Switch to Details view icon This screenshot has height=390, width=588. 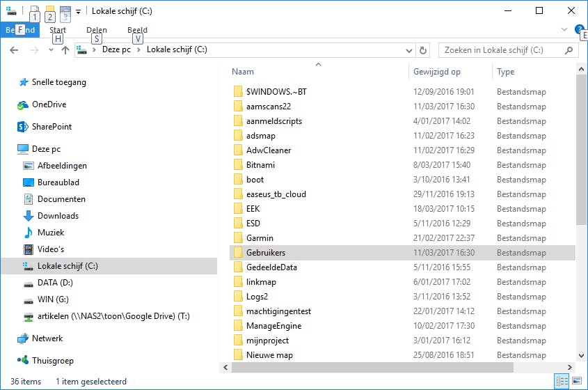coord(562,382)
